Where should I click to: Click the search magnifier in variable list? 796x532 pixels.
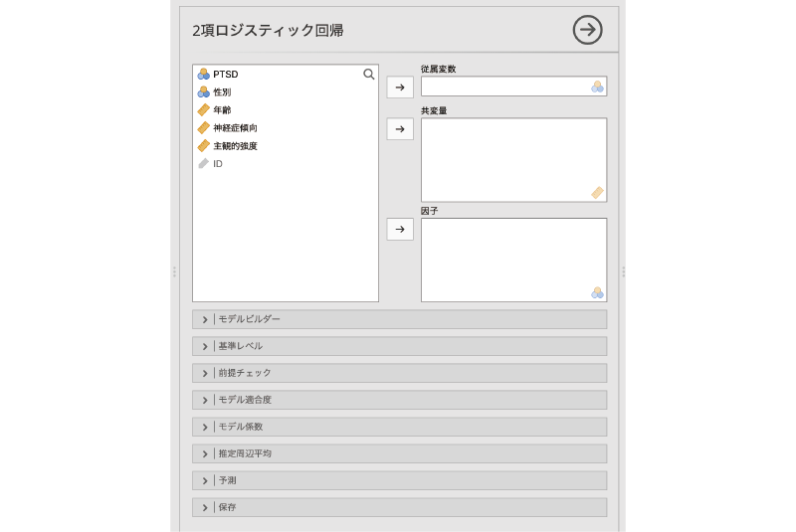coord(368,74)
